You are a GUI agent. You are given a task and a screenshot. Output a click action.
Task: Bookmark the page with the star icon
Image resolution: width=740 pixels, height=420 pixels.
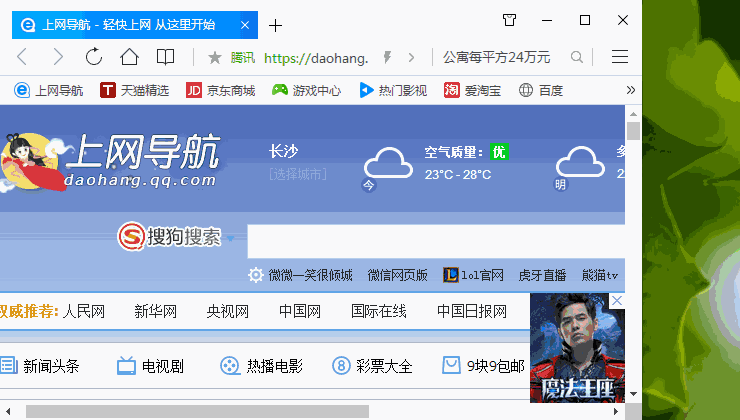(215, 58)
